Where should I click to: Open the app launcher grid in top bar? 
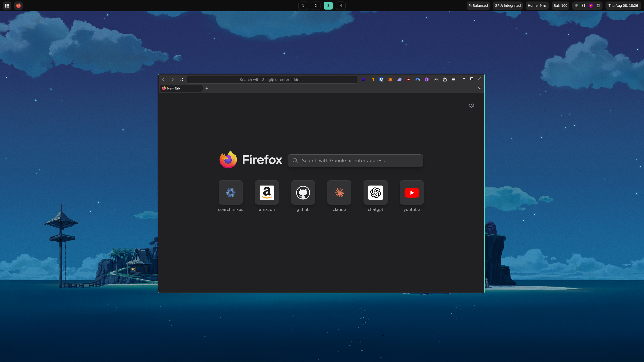tap(7, 6)
